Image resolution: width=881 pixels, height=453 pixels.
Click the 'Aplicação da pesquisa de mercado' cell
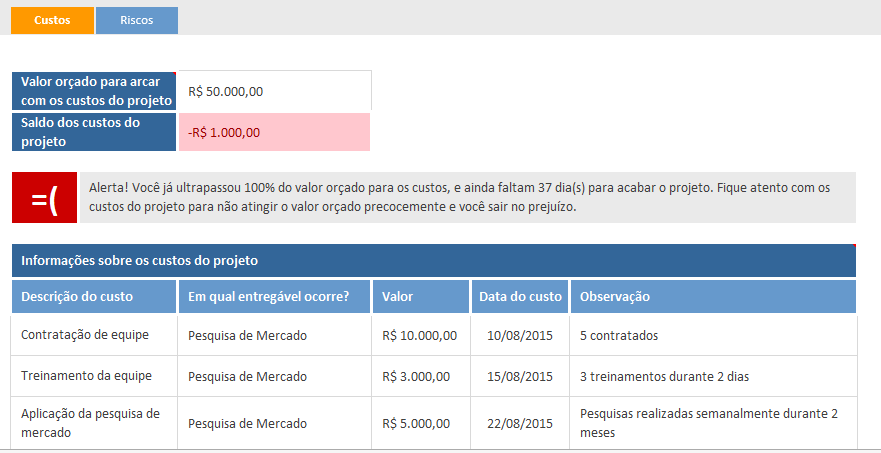point(94,423)
